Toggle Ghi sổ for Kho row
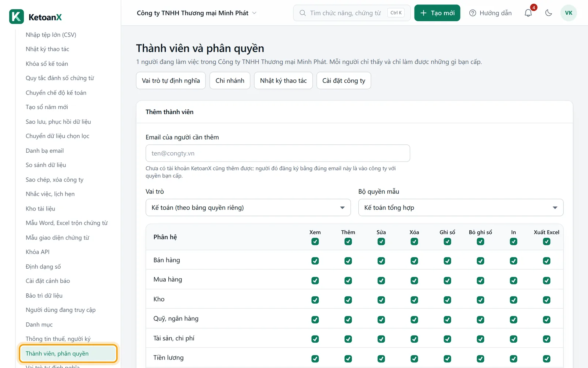The height and width of the screenshot is (368, 588). (x=447, y=300)
